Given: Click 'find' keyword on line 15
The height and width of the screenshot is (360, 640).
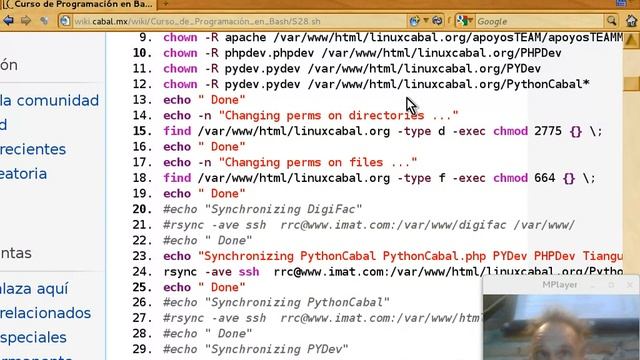Looking at the screenshot, I should click(x=177, y=131).
